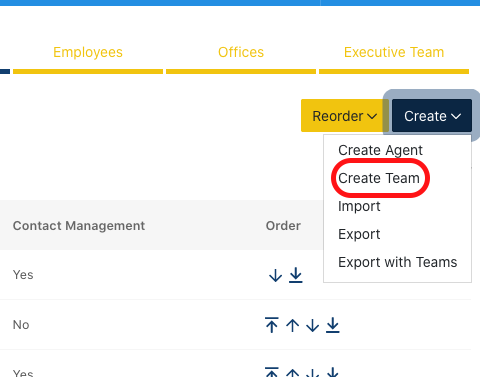480x377 pixels.
Task: Select the Import menu option
Action: point(359,206)
